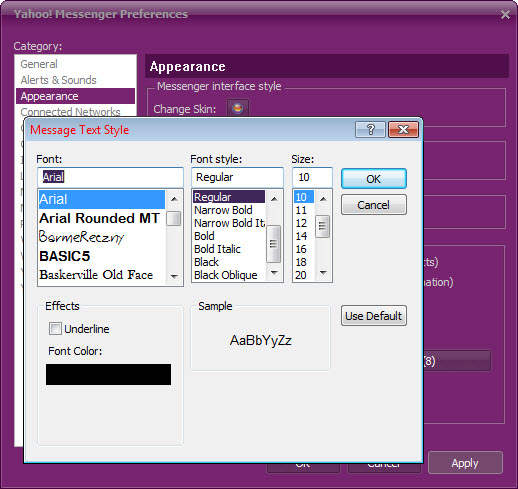
Task: Open the black Font Color swatch
Action: (108, 374)
